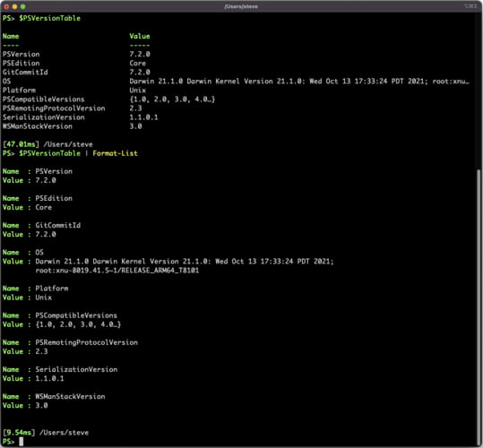Screen dimensions: 483x448
Task: Click '1.1.0.1' value in the table output
Action: tap(143, 117)
